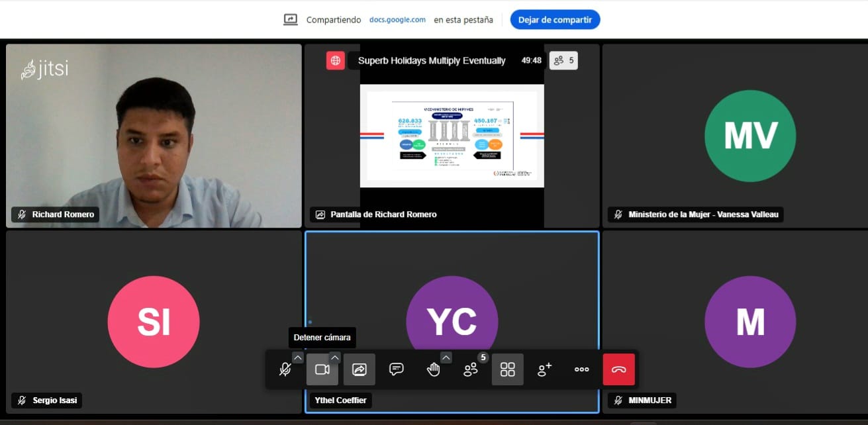Open participant count badge showing 5
The height and width of the screenshot is (425, 868).
click(563, 60)
